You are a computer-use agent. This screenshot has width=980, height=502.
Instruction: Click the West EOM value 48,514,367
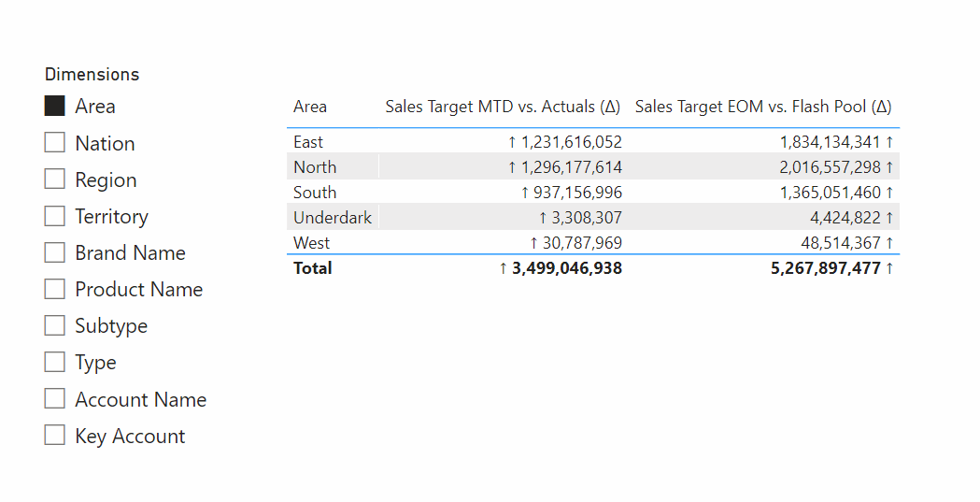pyautogui.click(x=841, y=242)
